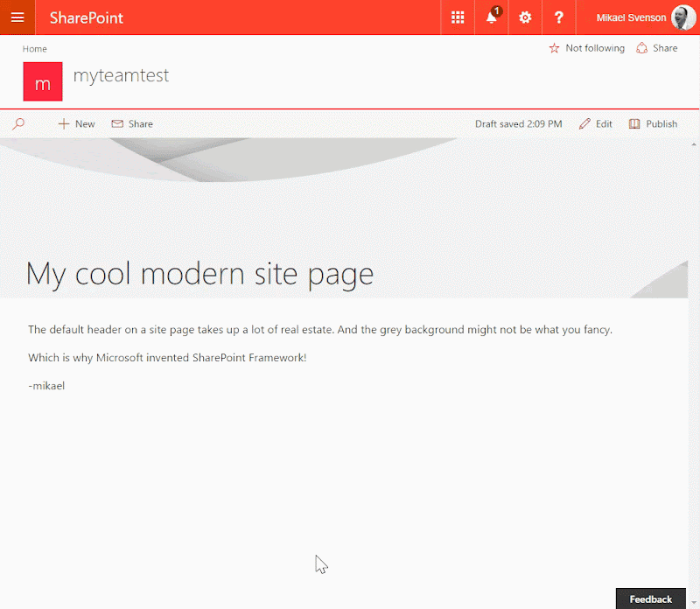Open the Feedback button
Image resolution: width=700 pixels, height=609 pixels.
[x=651, y=598]
